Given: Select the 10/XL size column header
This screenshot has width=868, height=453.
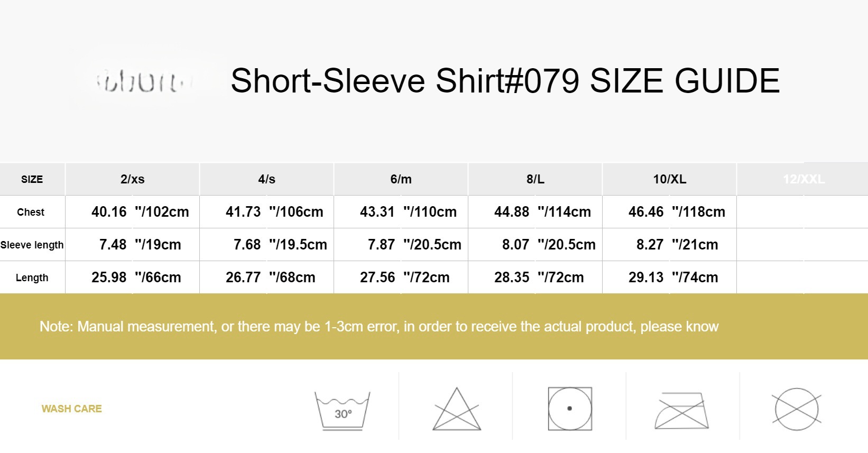Looking at the screenshot, I should (669, 179).
